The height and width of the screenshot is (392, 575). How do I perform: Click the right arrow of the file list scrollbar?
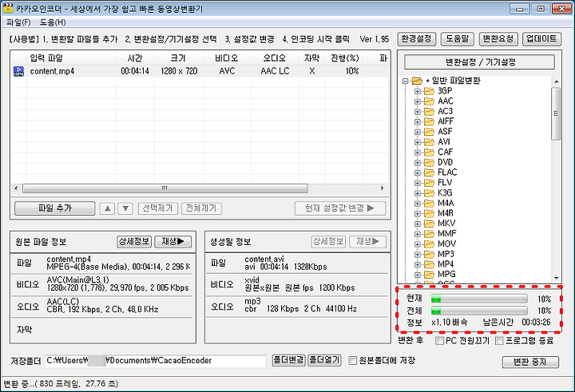382,188
